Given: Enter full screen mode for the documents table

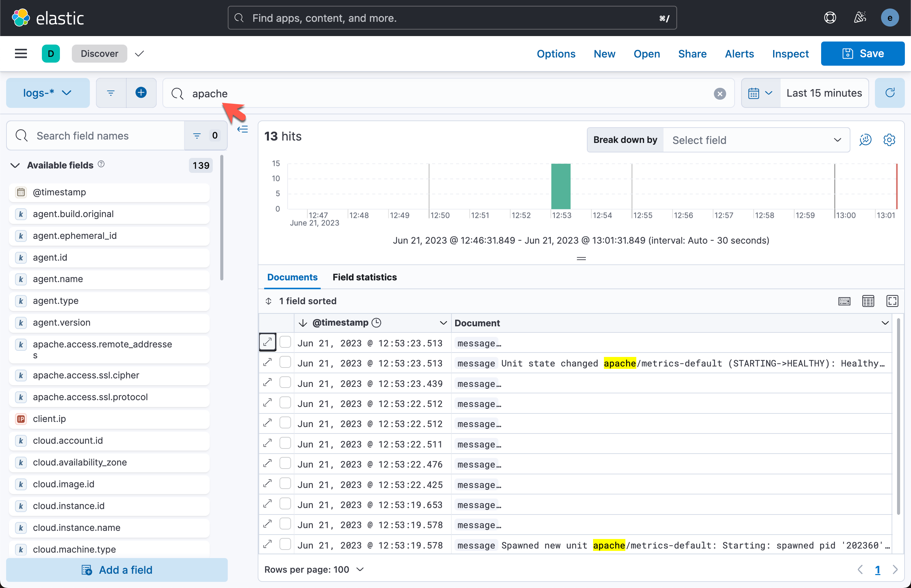Looking at the screenshot, I should [x=892, y=301].
